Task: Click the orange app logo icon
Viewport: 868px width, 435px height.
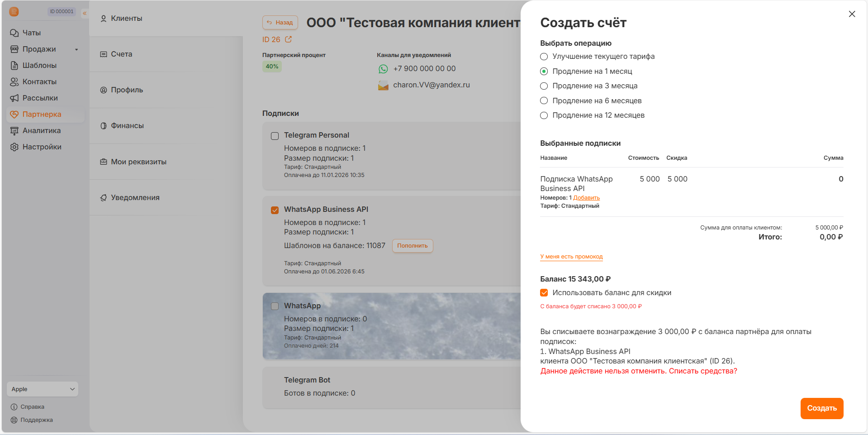Action: click(14, 12)
